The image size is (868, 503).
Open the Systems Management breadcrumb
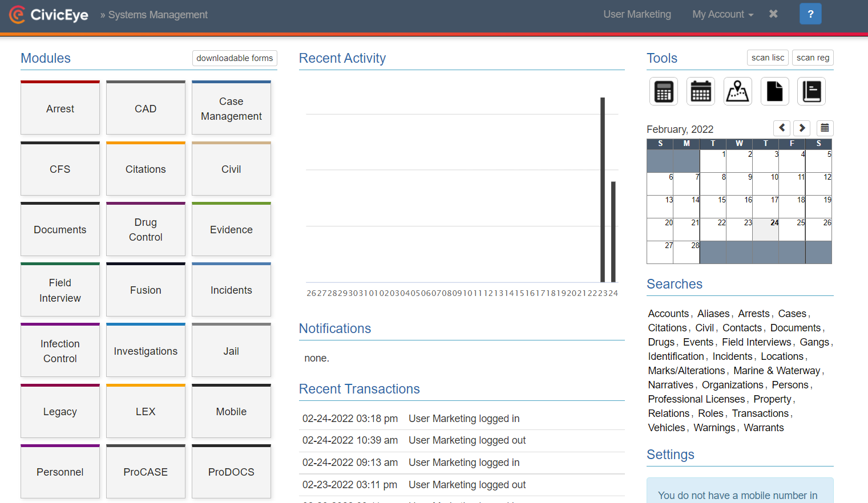point(158,15)
